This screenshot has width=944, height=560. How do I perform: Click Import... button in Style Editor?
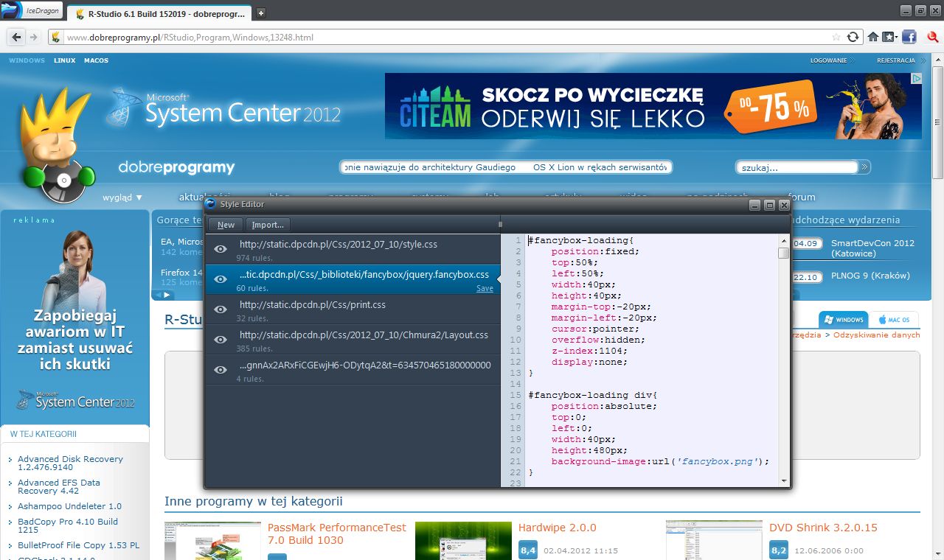268,225
